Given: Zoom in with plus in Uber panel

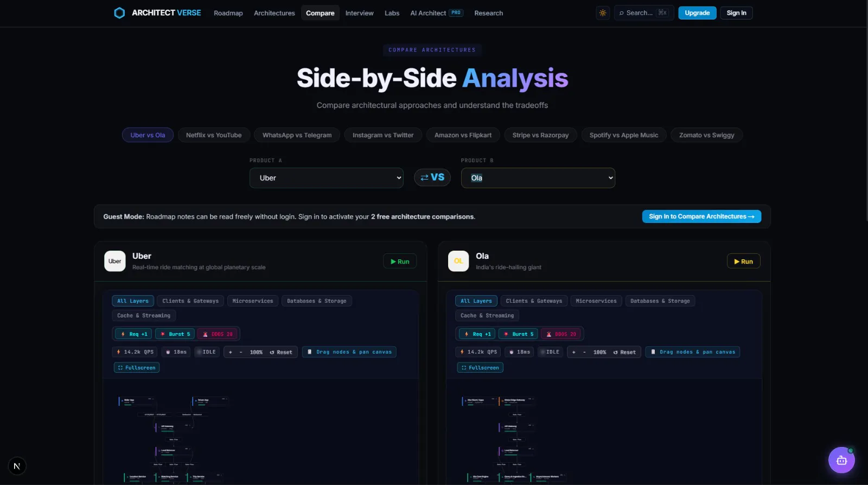Looking at the screenshot, I should [x=231, y=352].
